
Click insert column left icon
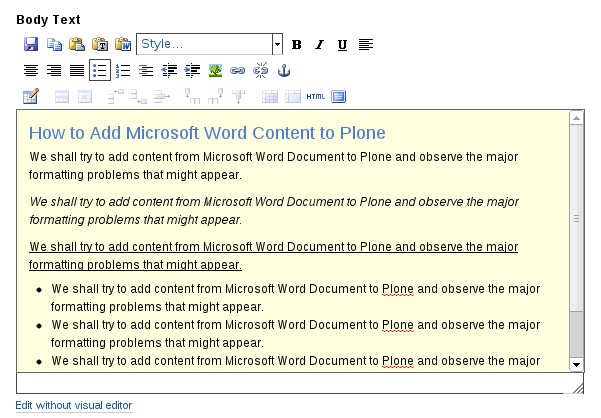tap(192, 97)
